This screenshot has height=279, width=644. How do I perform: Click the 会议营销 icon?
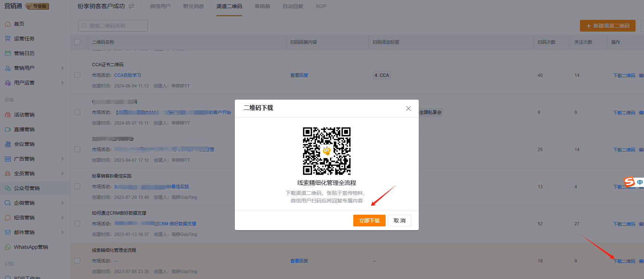pos(8,144)
